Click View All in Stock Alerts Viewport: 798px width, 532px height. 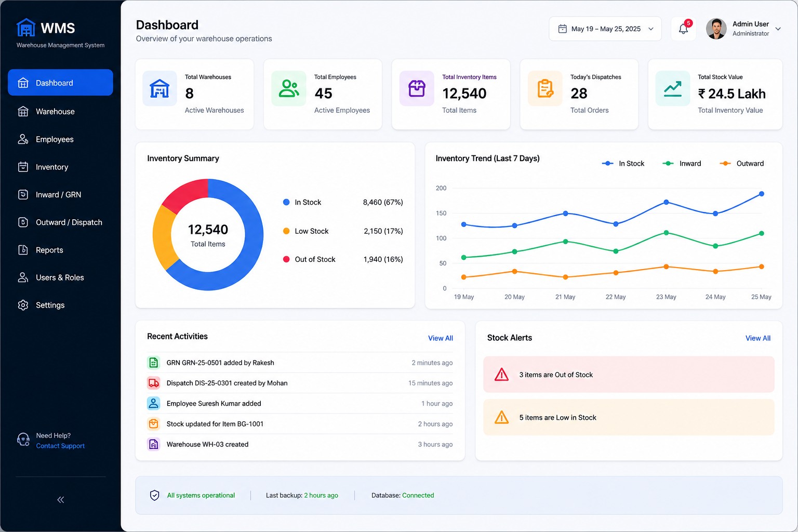click(758, 338)
